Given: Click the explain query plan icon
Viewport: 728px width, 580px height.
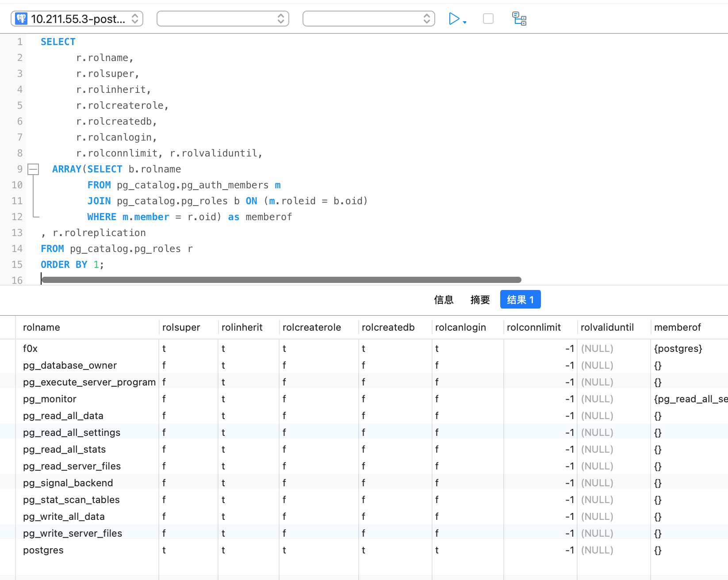Looking at the screenshot, I should click(519, 19).
